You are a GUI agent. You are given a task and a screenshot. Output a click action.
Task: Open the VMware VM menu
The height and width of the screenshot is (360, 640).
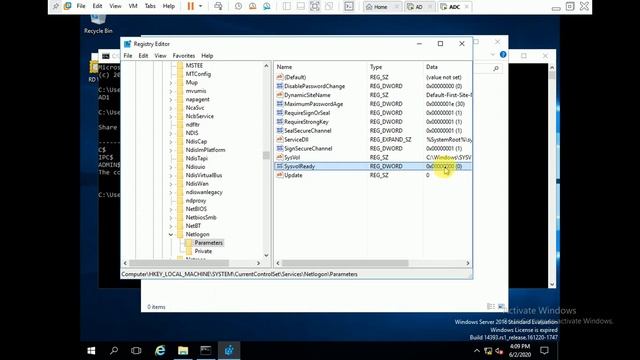tap(133, 6)
